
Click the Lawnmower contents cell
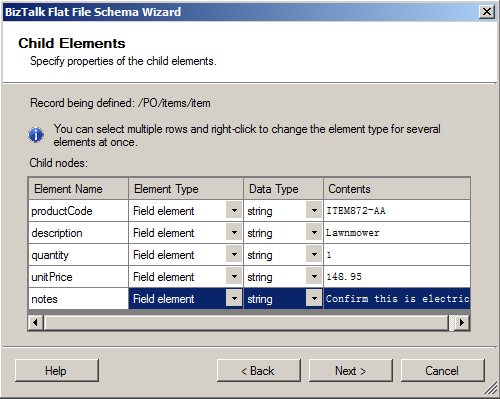tap(397, 233)
